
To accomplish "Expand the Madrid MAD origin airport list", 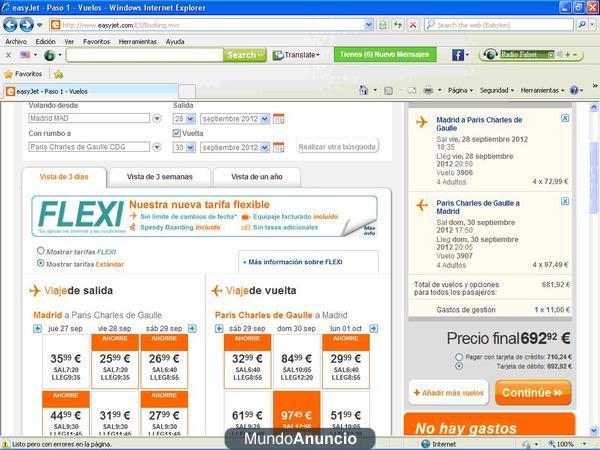I will [157, 119].
